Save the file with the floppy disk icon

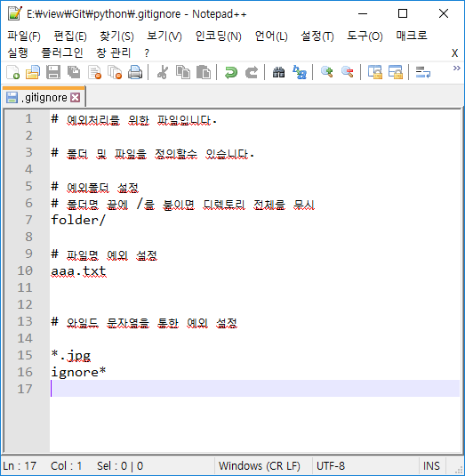[x=53, y=73]
